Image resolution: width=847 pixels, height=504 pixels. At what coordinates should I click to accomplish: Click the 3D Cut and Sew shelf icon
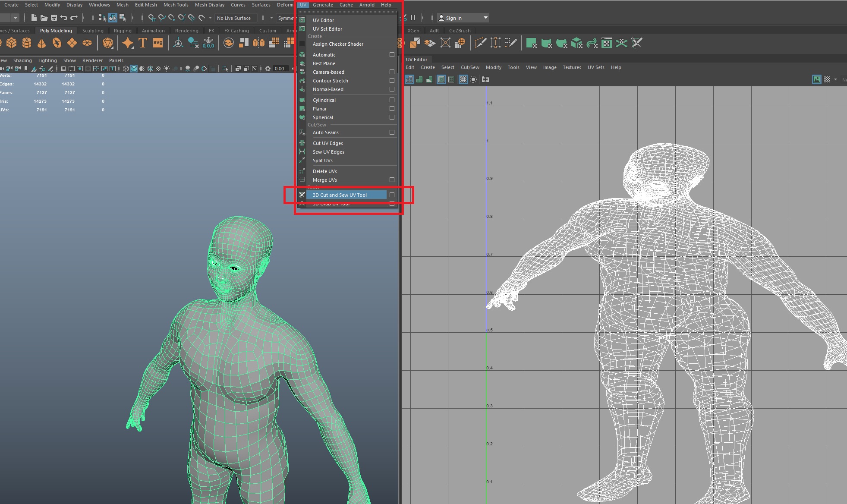pos(637,43)
